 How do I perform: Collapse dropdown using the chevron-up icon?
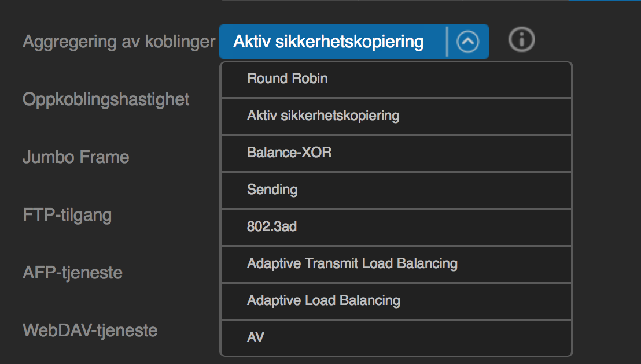[467, 41]
